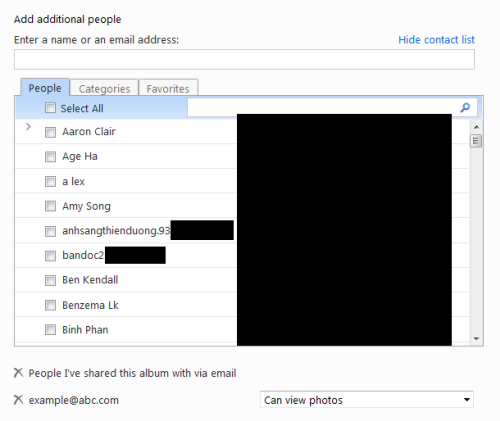This screenshot has width=500, height=421.
Task: Tick the Binh Phan checkbox
Action: [x=50, y=330]
